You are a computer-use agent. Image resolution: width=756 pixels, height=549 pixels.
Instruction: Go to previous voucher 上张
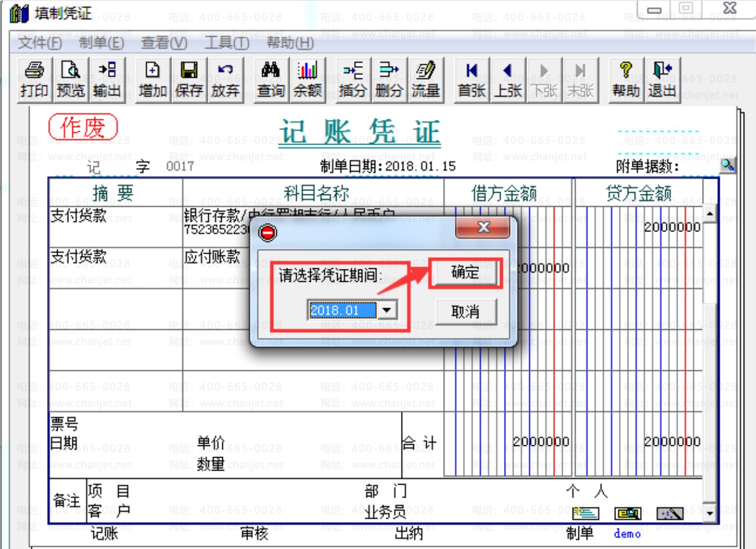tap(508, 80)
